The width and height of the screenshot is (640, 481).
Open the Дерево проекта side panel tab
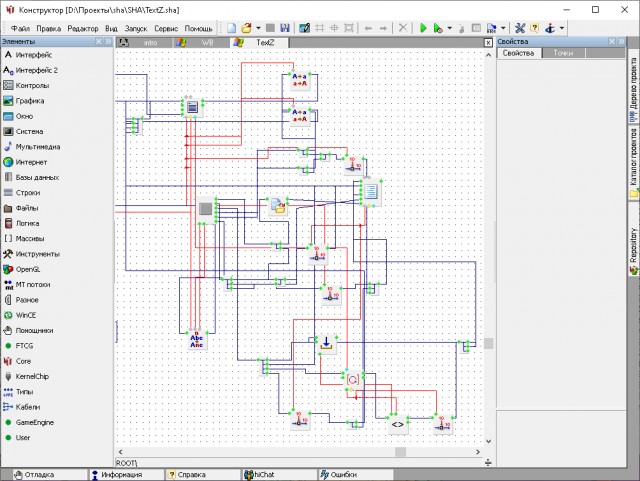[x=633, y=89]
